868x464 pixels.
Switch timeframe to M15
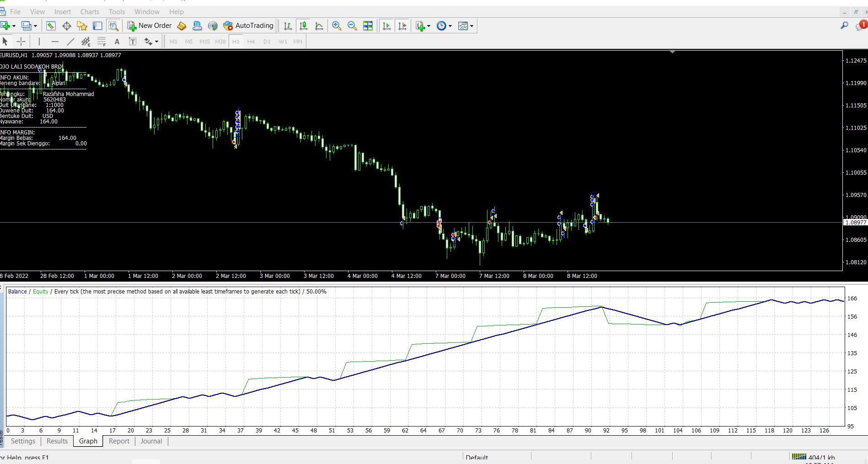[204, 42]
